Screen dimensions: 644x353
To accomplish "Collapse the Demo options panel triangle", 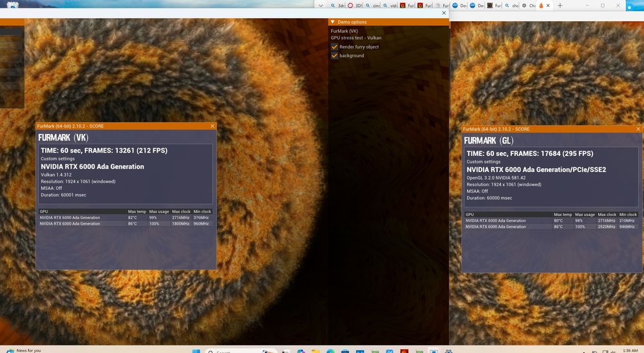I will click(332, 22).
